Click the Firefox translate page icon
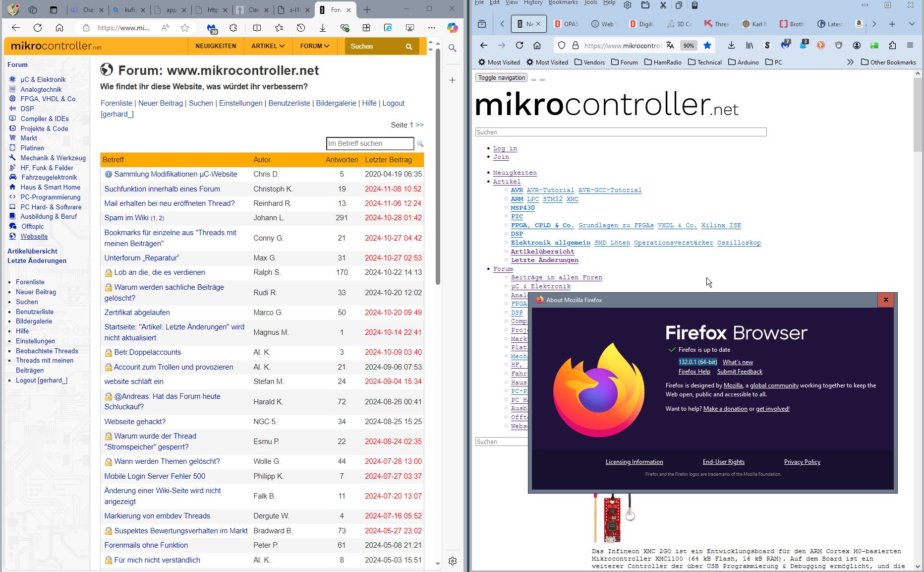924x572 pixels. (x=670, y=45)
